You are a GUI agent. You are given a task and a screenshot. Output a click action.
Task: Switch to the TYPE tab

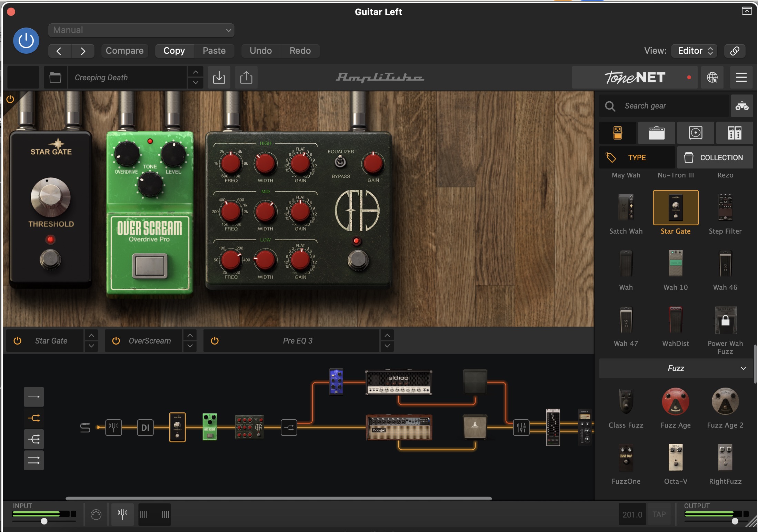[637, 157]
